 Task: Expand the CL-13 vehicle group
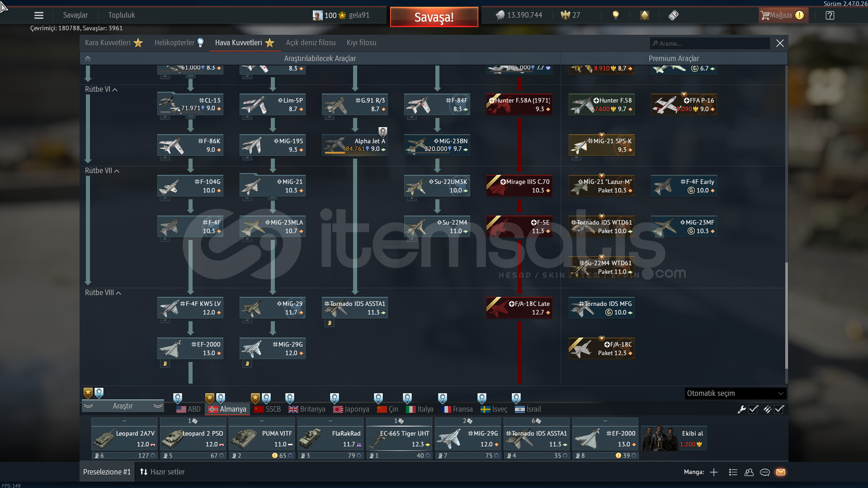click(x=191, y=117)
